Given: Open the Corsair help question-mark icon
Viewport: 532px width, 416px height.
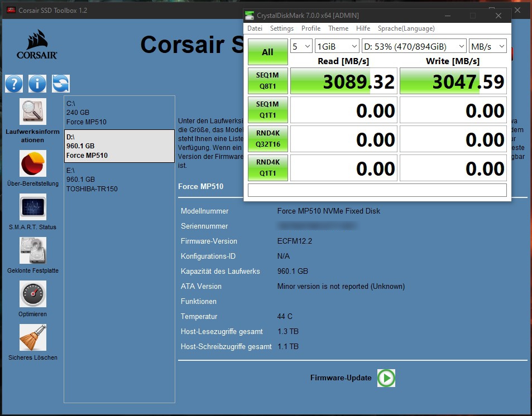Looking at the screenshot, I should pyautogui.click(x=14, y=84).
